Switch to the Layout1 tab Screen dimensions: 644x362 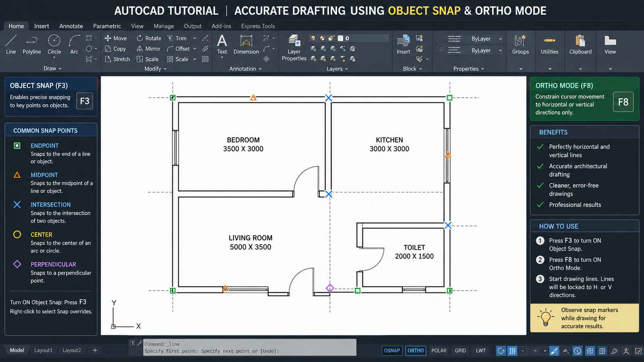43,350
